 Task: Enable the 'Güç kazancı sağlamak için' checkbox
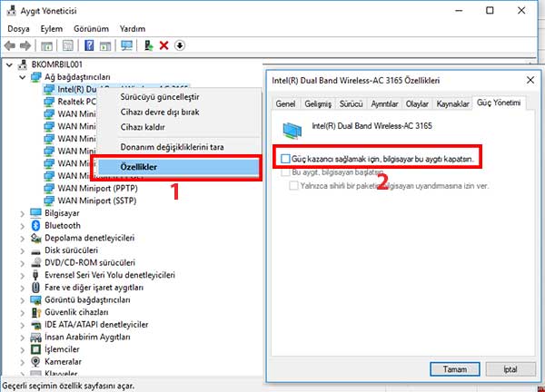coord(285,159)
